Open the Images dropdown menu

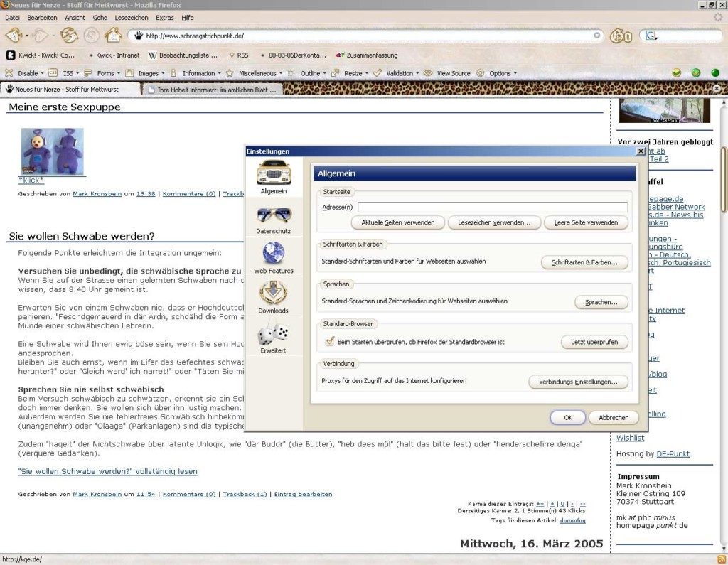(x=145, y=73)
